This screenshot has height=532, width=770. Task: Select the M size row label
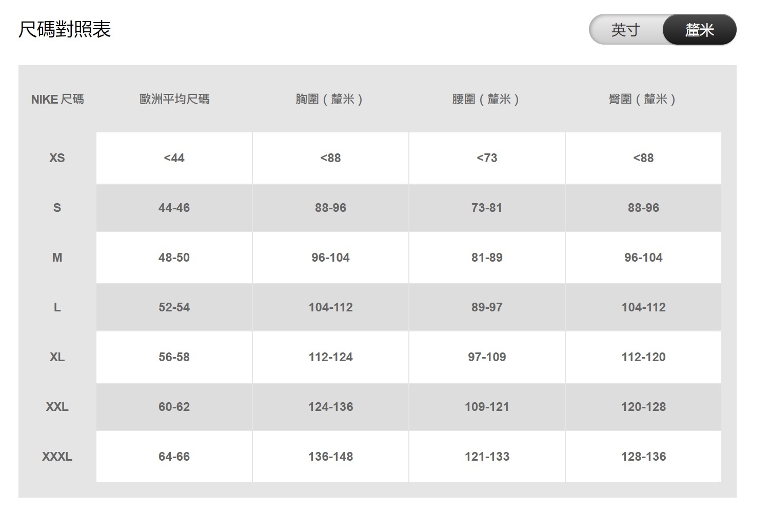[57, 258]
